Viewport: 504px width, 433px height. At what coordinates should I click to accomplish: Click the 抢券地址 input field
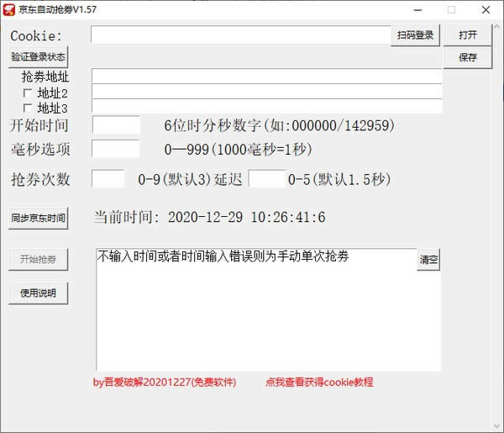click(x=266, y=77)
